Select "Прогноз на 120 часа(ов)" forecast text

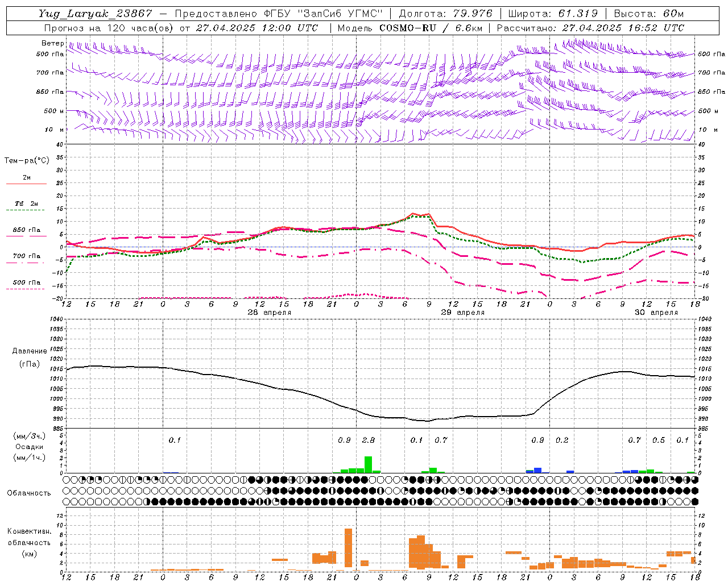click(108, 28)
